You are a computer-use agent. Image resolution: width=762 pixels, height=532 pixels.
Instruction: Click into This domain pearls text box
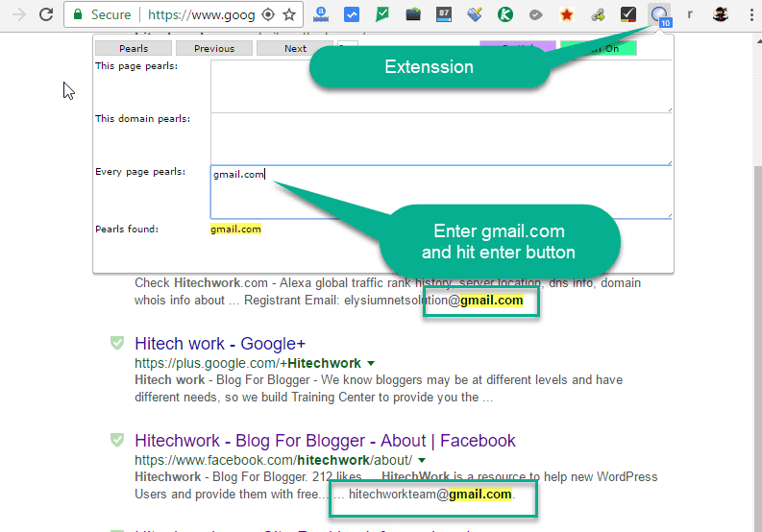(441, 139)
